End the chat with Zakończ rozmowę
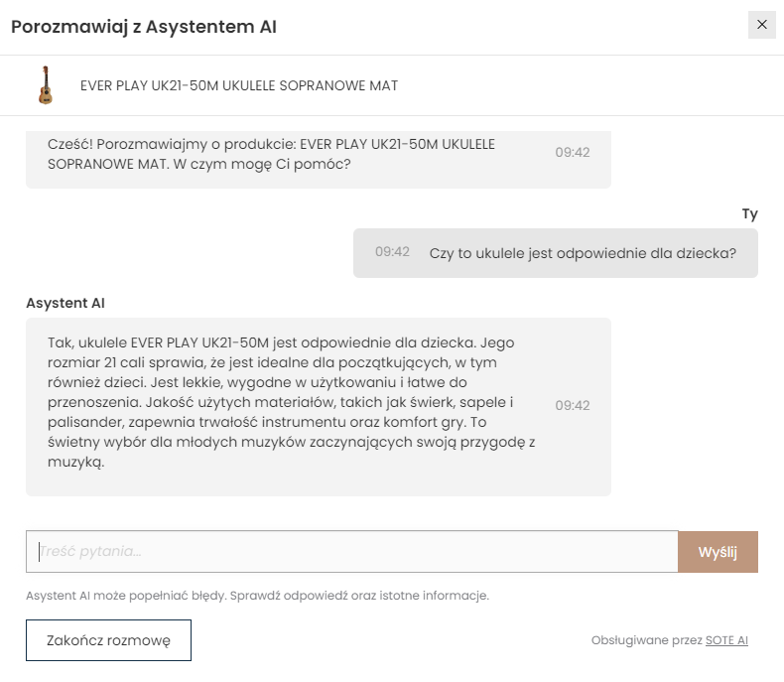Image resolution: width=784 pixels, height=682 pixels. pos(108,640)
